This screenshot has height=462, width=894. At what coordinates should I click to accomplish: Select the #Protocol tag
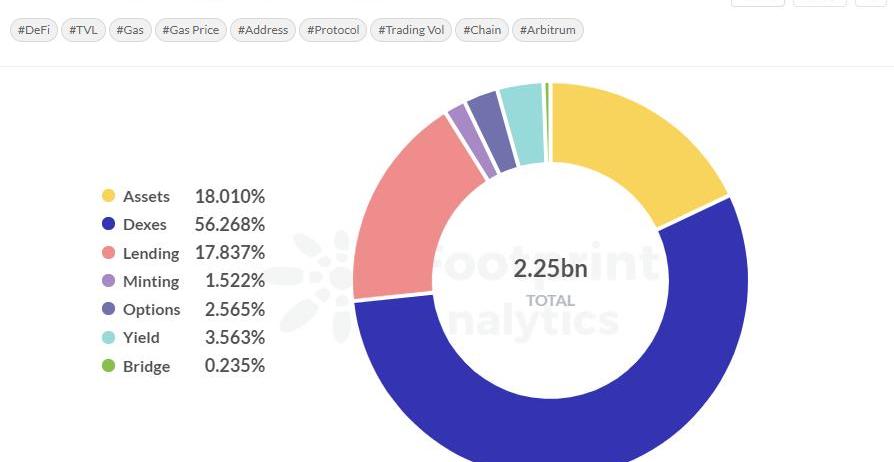(x=333, y=30)
